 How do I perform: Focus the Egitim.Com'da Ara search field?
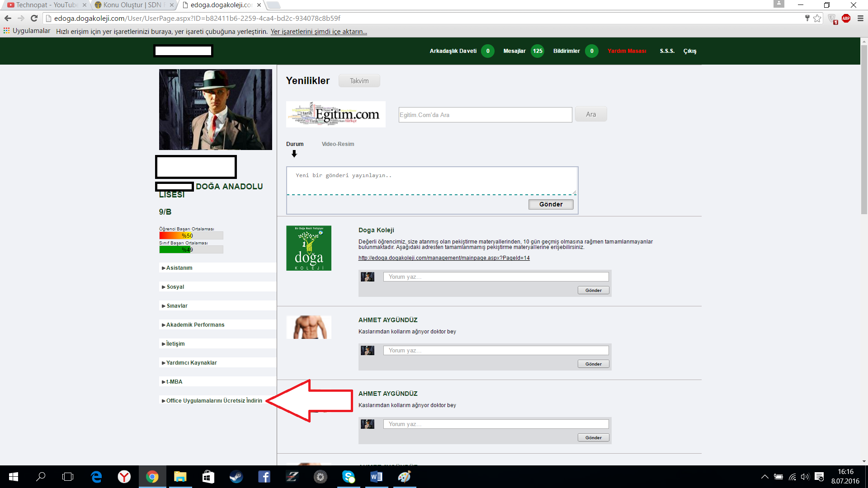[485, 115]
